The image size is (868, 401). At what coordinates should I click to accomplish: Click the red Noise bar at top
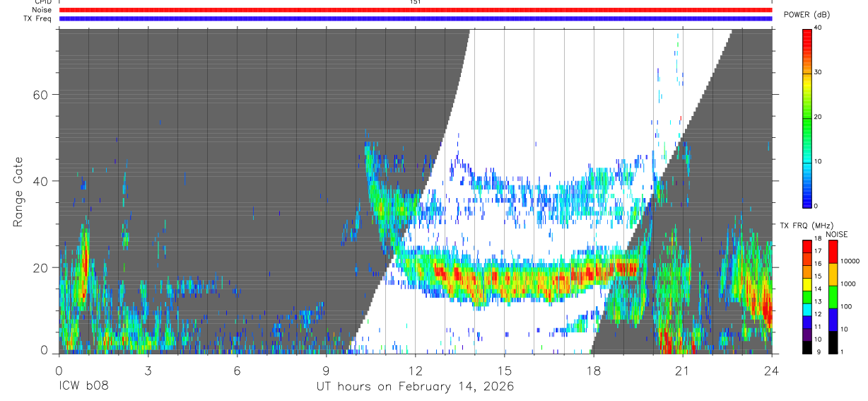[x=416, y=10]
